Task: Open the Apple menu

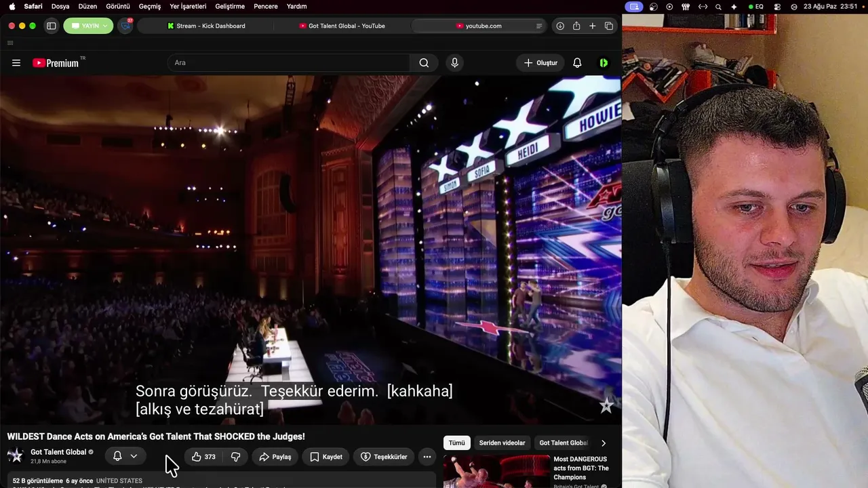Action: [x=12, y=6]
